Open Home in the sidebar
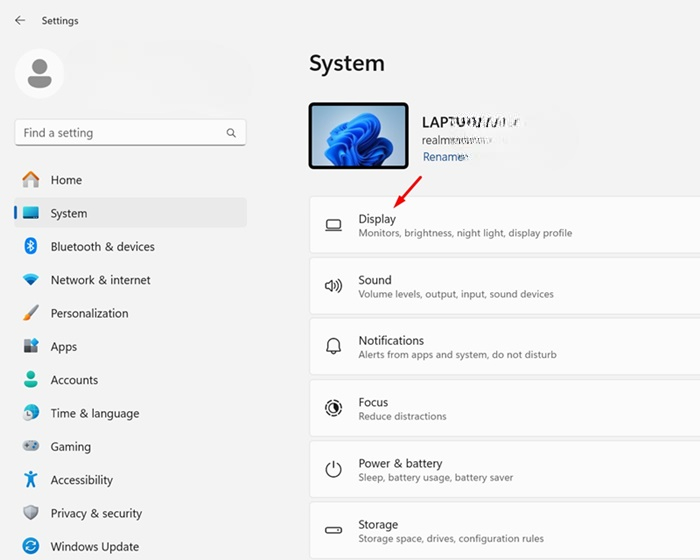 [x=130, y=180]
